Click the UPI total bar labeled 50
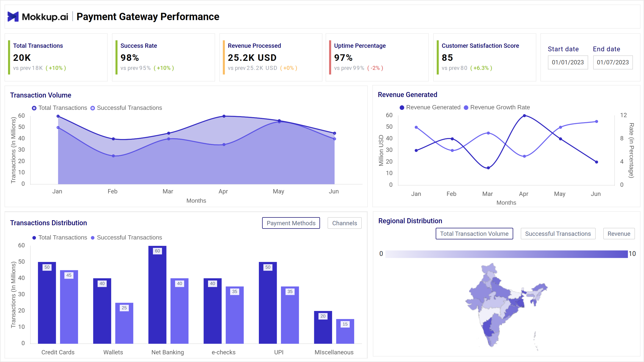644x362 pixels. point(268,303)
